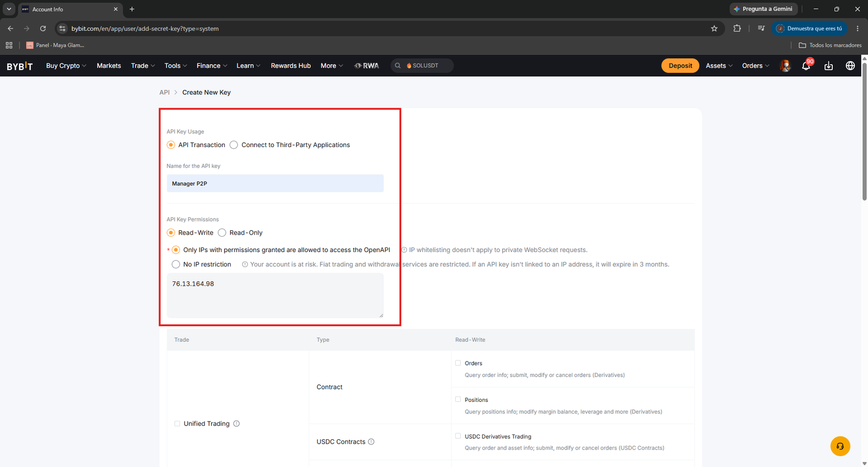Viewport: 868px width, 467px height.
Task: Expand the Buy Crypto dropdown
Action: [x=66, y=66]
